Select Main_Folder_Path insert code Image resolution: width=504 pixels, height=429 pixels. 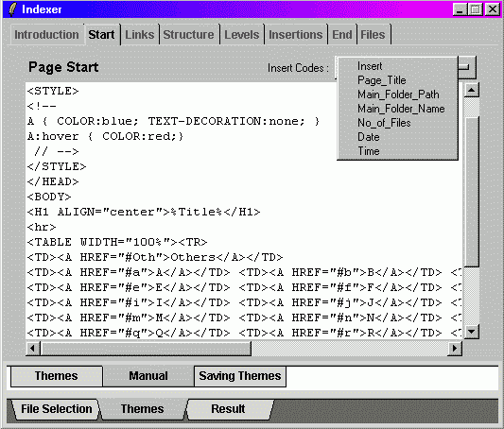(x=398, y=94)
